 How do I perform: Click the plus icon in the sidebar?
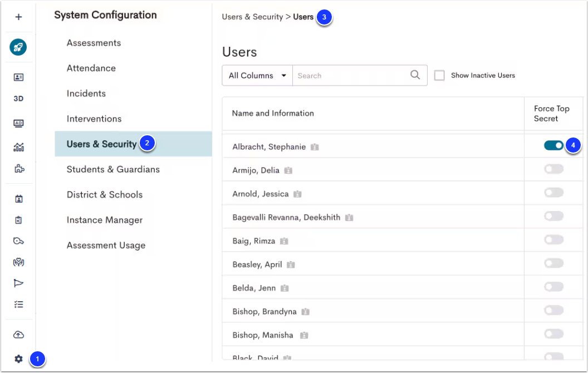tap(18, 17)
